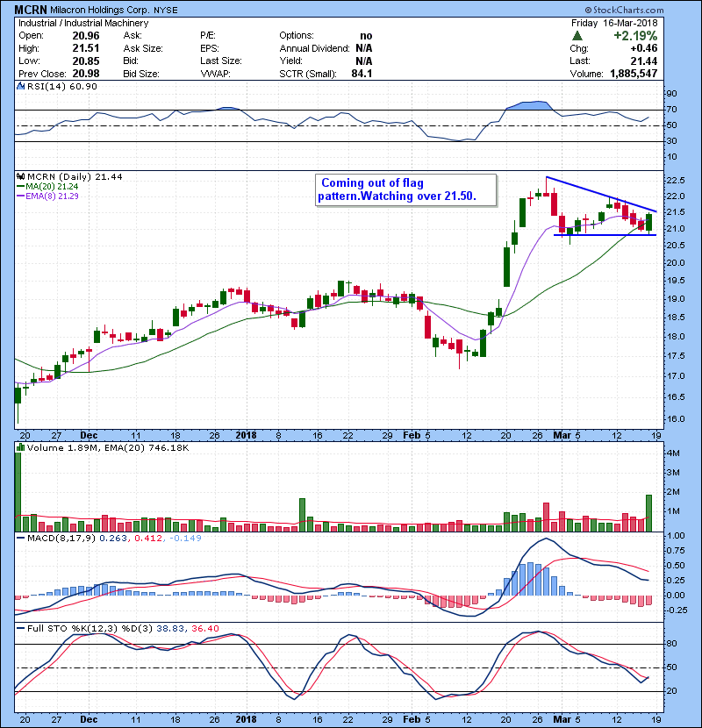Click the VWAP: label

point(215,74)
